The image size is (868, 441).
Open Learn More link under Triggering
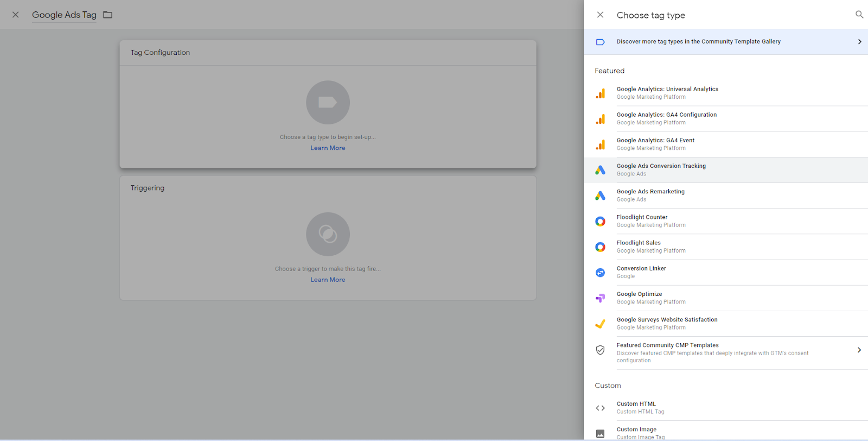click(328, 280)
